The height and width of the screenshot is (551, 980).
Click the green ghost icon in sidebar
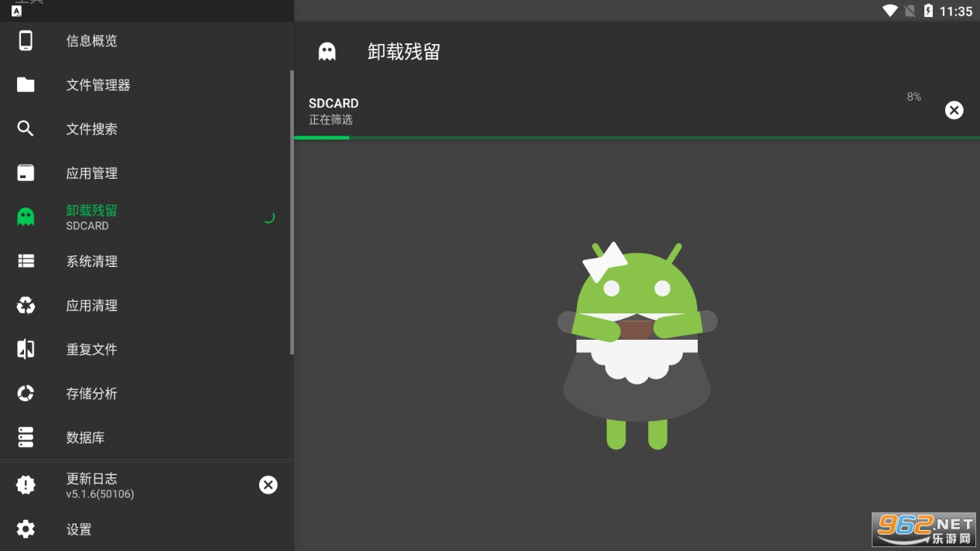click(x=26, y=217)
